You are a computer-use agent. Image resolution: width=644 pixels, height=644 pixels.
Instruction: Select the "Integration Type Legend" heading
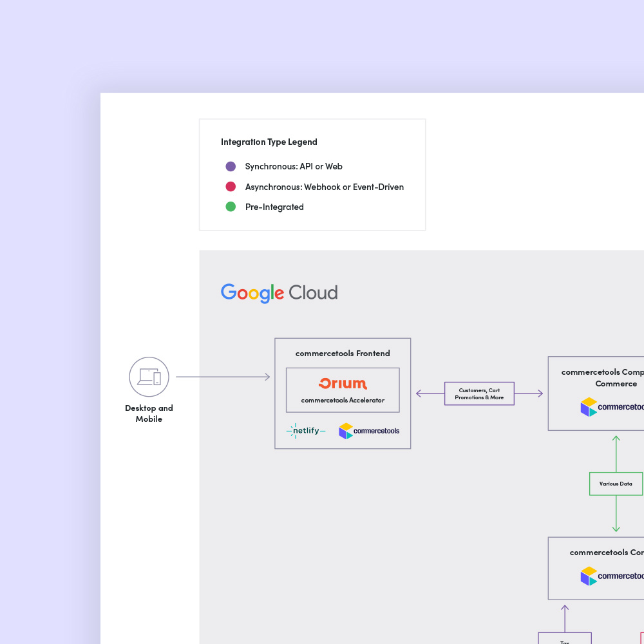click(269, 142)
